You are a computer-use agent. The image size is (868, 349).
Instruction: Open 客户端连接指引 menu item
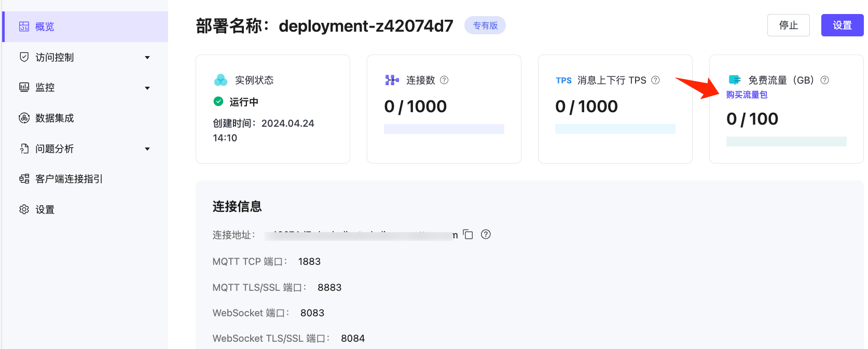[x=69, y=179]
